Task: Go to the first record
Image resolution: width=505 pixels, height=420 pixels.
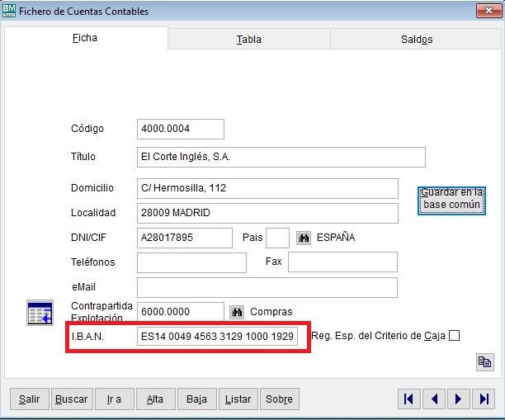Action: [408, 399]
